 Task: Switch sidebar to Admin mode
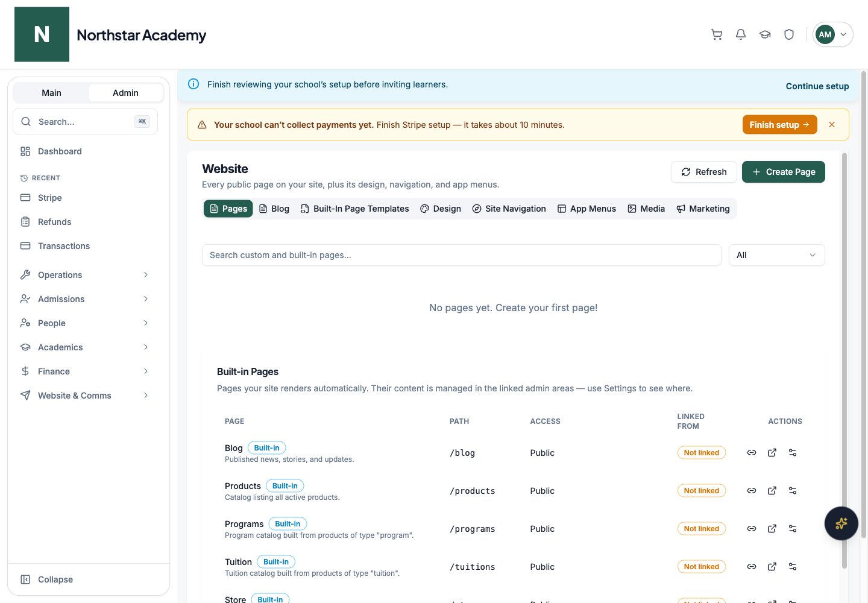pos(125,93)
